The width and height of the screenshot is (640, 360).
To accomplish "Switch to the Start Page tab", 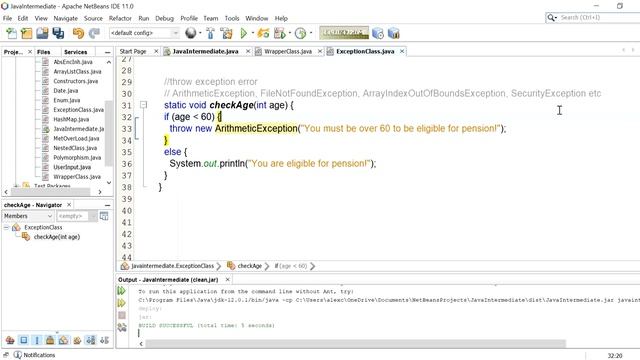I will (133, 51).
